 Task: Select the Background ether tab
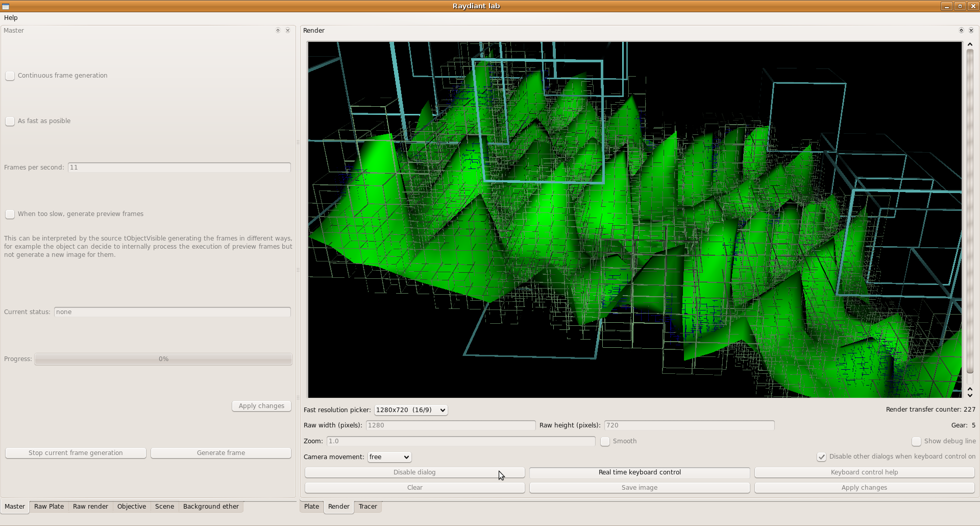[211, 507]
